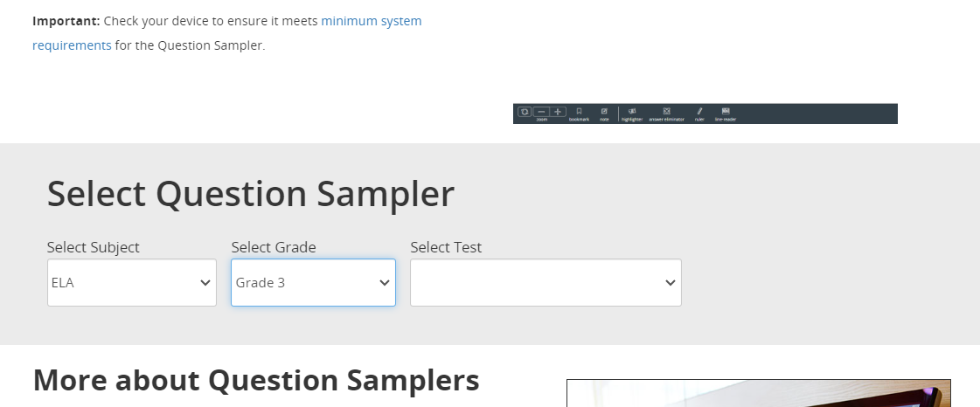Screen dimensions: 980x407
Task: Open the requirements link text
Action: click(72, 45)
